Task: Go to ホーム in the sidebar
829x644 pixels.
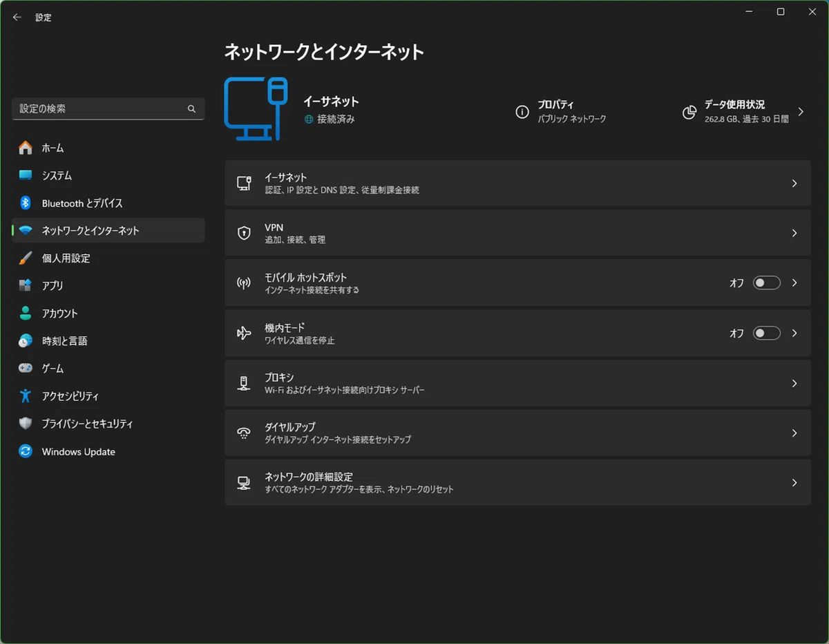Action: tap(108, 148)
